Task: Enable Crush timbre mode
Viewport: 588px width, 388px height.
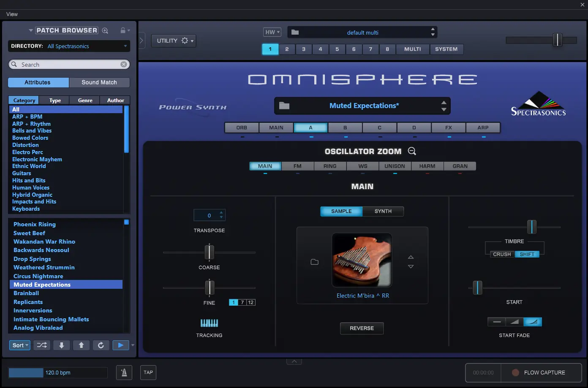Action: click(502, 254)
